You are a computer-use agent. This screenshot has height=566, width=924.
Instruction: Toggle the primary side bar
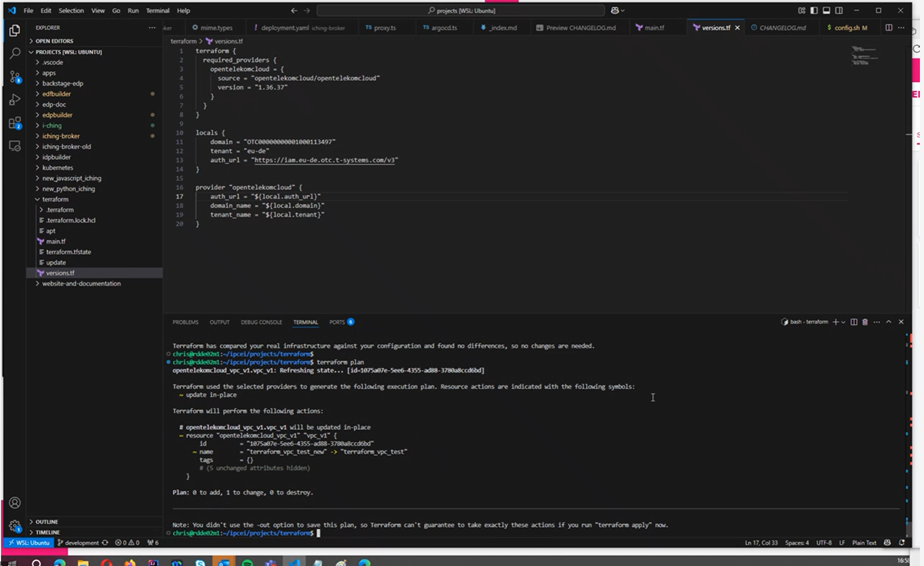(x=814, y=10)
